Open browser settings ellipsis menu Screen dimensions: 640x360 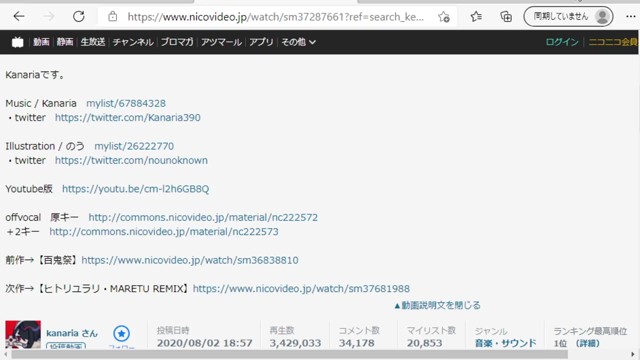point(631,17)
